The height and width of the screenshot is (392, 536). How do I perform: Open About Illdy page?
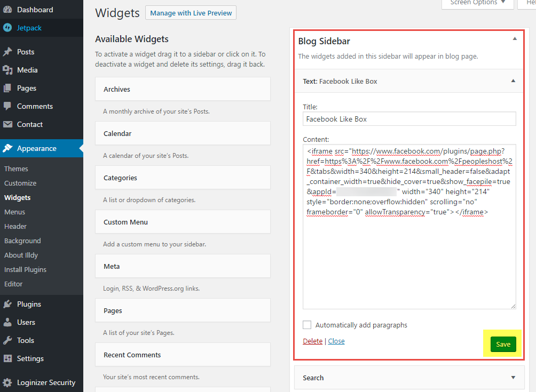[21, 255]
